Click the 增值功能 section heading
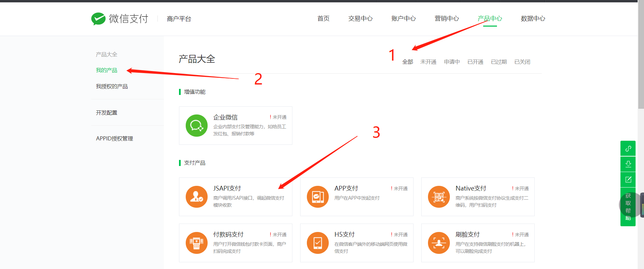The width and height of the screenshot is (644, 269). pos(194,92)
